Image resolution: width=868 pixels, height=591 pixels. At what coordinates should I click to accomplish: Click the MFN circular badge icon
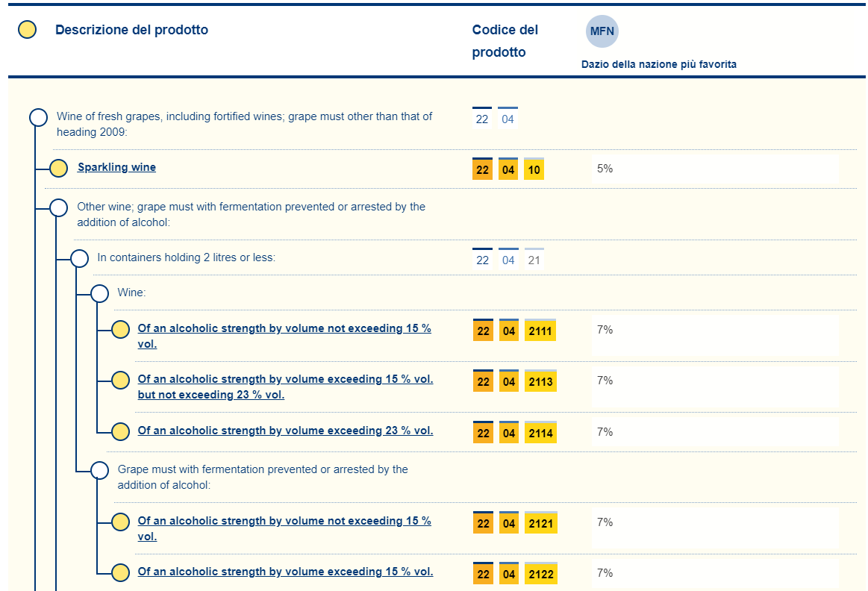click(602, 31)
